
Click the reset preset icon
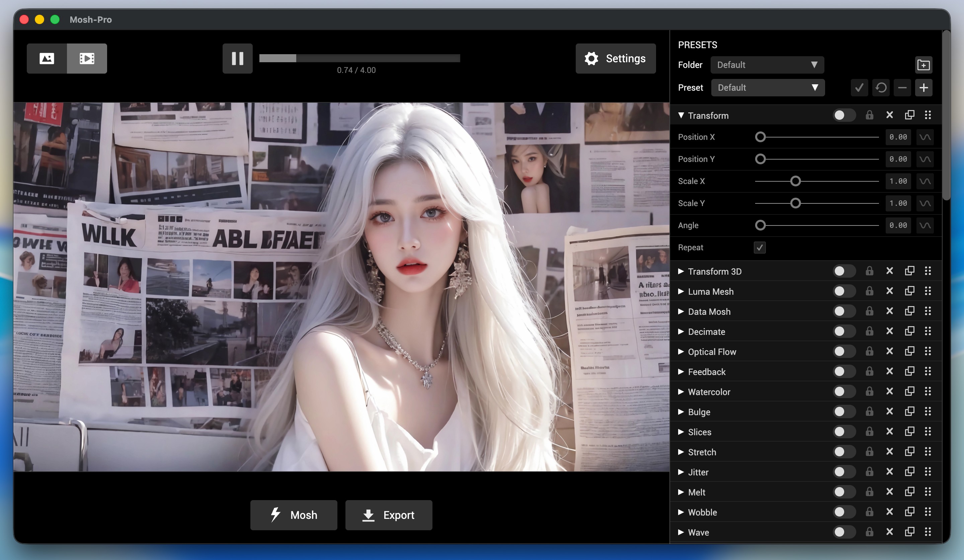(881, 88)
